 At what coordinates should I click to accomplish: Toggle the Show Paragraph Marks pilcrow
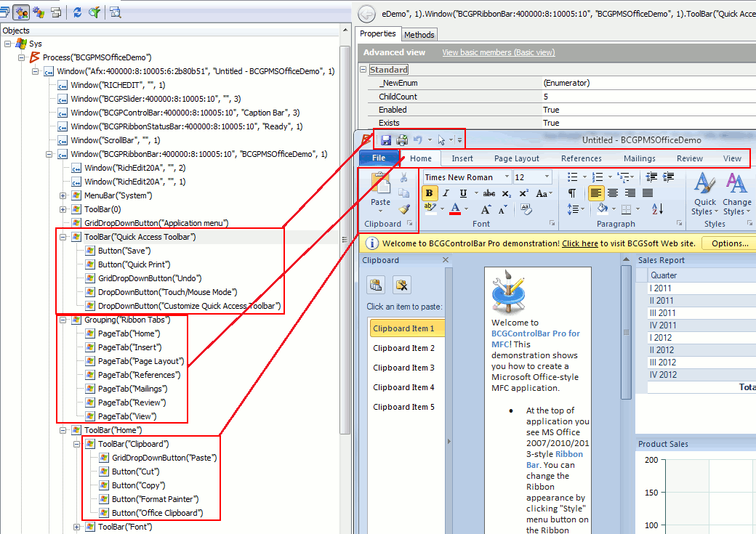pos(572,193)
